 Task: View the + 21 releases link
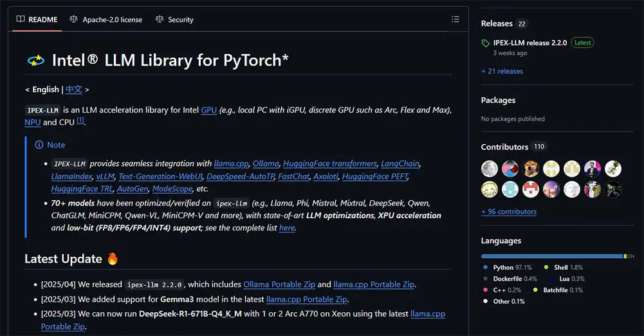pos(502,71)
